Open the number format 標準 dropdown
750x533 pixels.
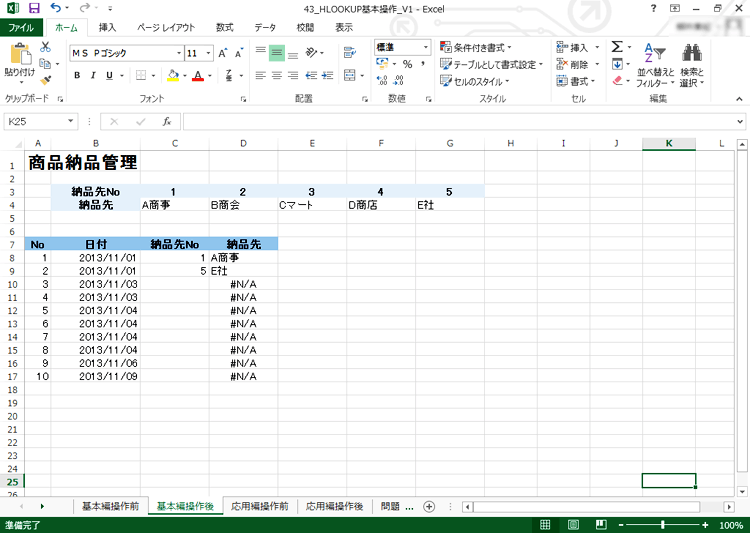coord(425,47)
